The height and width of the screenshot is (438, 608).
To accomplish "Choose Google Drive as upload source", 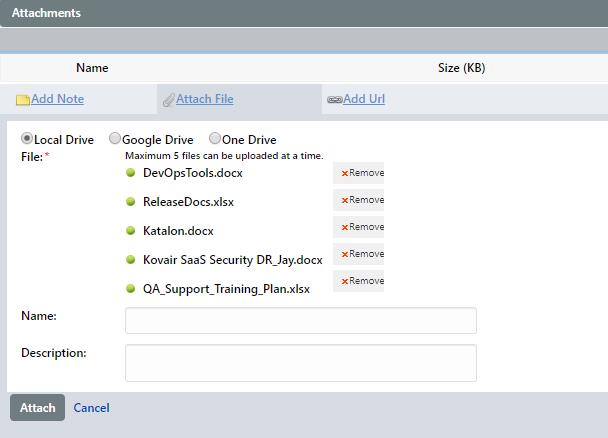I will coord(115,139).
